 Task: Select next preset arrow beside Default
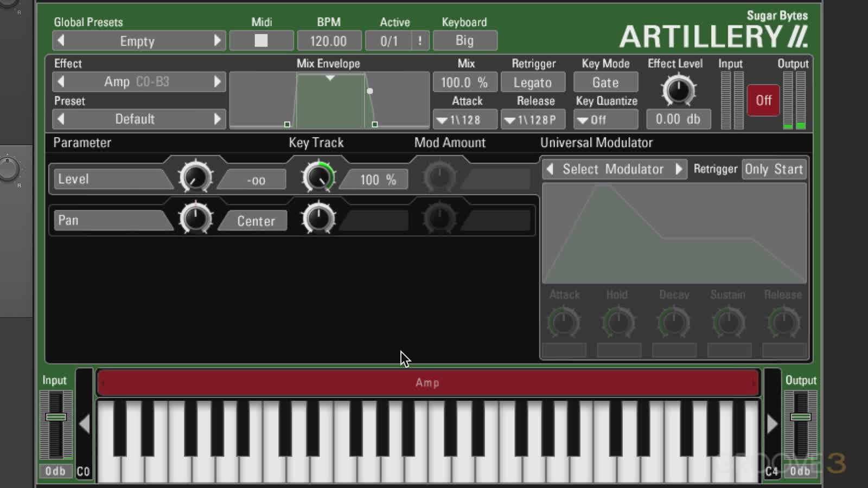[x=217, y=119]
